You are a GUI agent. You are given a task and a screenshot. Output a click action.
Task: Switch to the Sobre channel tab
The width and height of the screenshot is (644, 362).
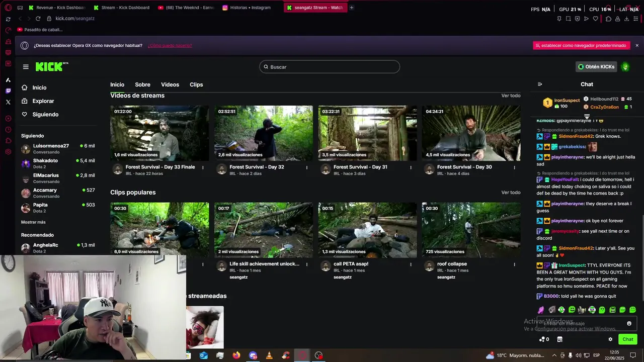coord(142,84)
